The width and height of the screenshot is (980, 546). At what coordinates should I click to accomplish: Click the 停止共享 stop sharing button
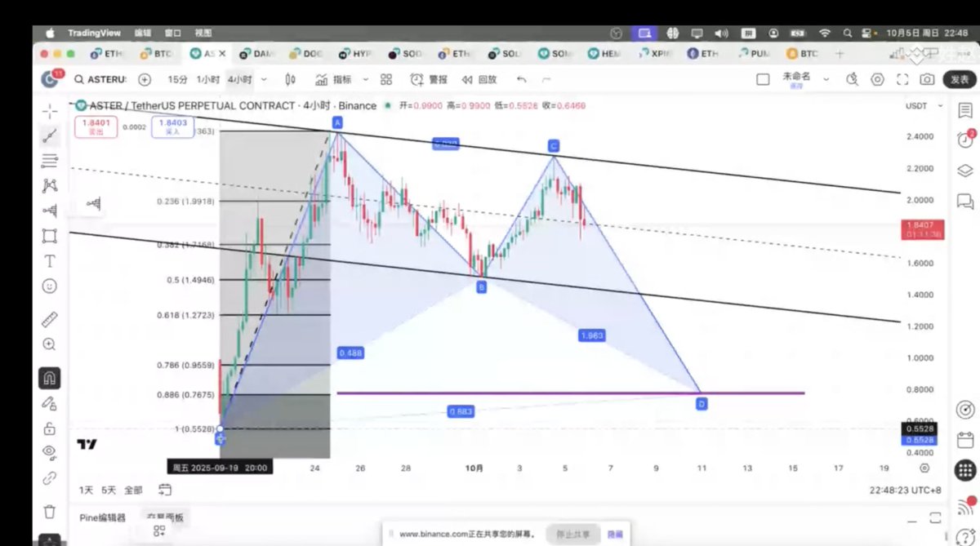coord(572,534)
